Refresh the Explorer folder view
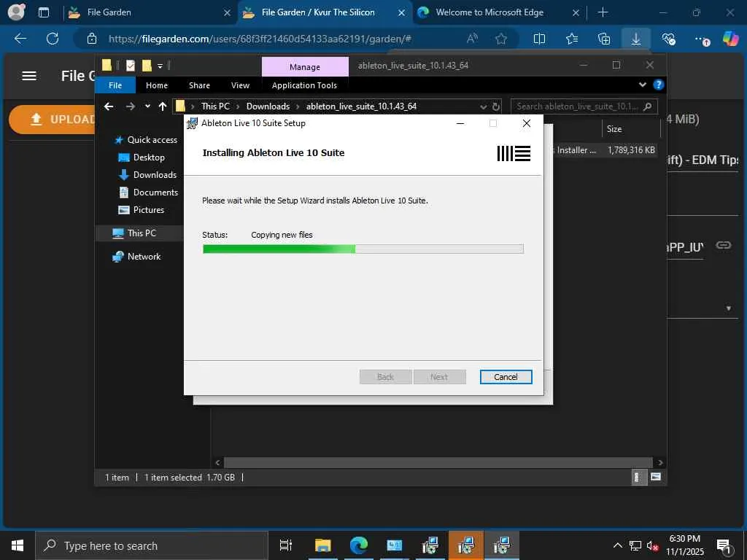747x560 pixels. pos(496,106)
